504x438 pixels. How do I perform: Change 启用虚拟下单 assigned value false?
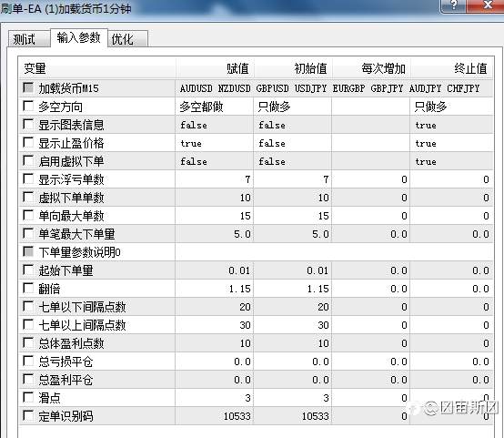[215, 161]
